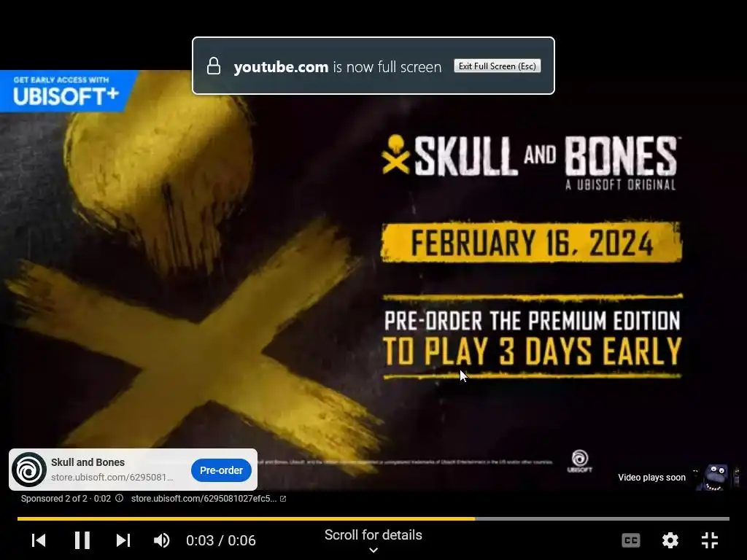Click the ad info circle icon
The height and width of the screenshot is (560, 747).
click(119, 499)
